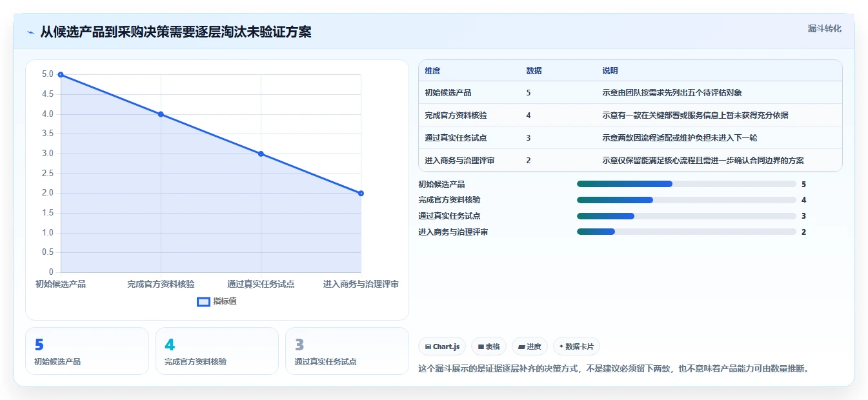Click table value 4 in 完成官方资料核验 row
The height and width of the screenshot is (400, 868).
click(529, 115)
